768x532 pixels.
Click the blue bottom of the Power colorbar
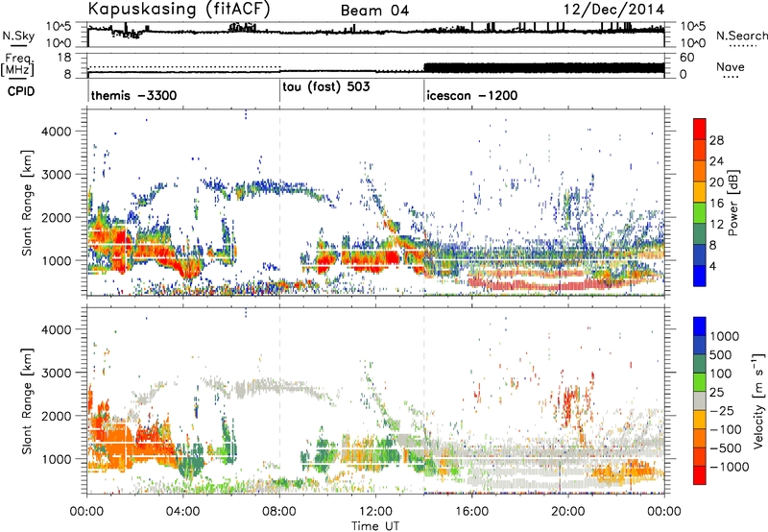click(700, 276)
